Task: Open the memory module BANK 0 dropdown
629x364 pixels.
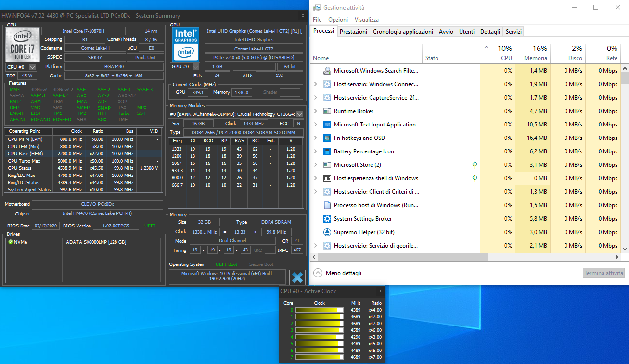Action: (x=300, y=114)
